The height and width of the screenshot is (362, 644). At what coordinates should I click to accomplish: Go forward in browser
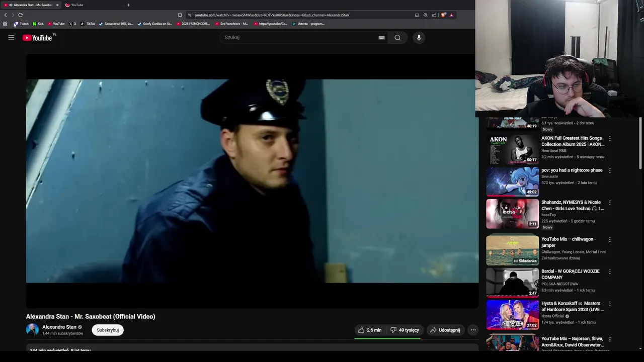pos(13,15)
